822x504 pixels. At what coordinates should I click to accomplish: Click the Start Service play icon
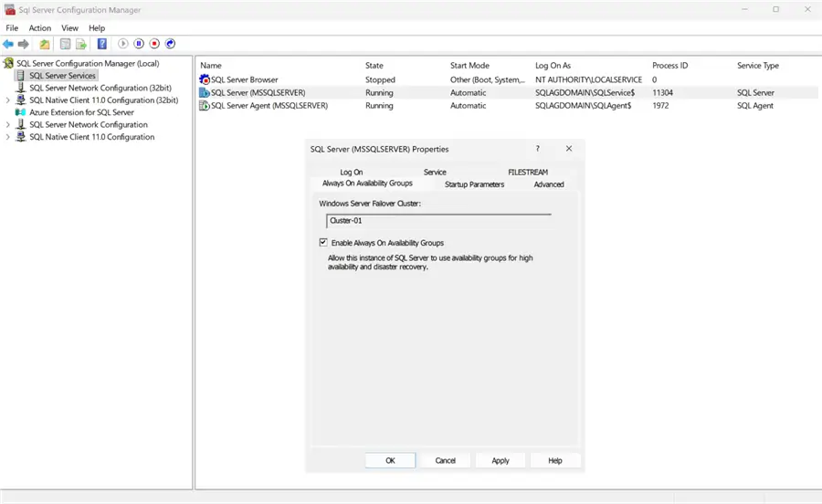(x=122, y=44)
